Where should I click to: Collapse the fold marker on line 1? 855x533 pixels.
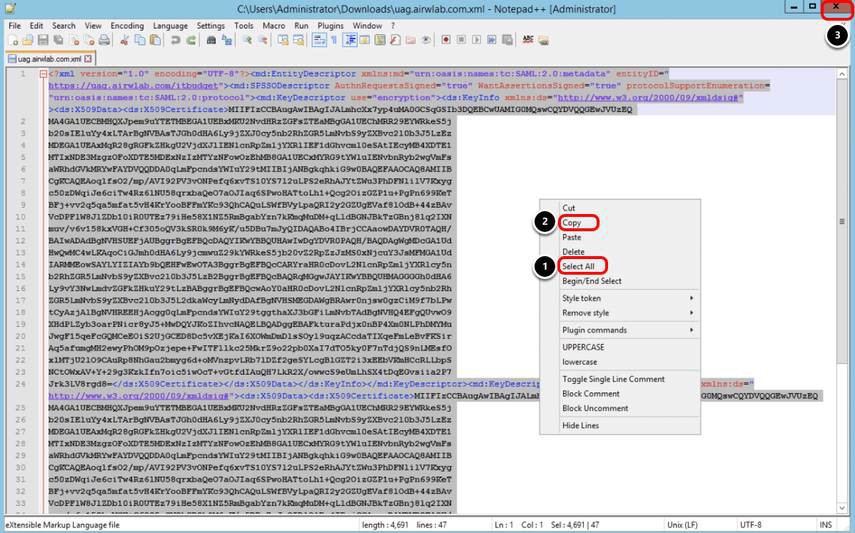click(x=43, y=74)
